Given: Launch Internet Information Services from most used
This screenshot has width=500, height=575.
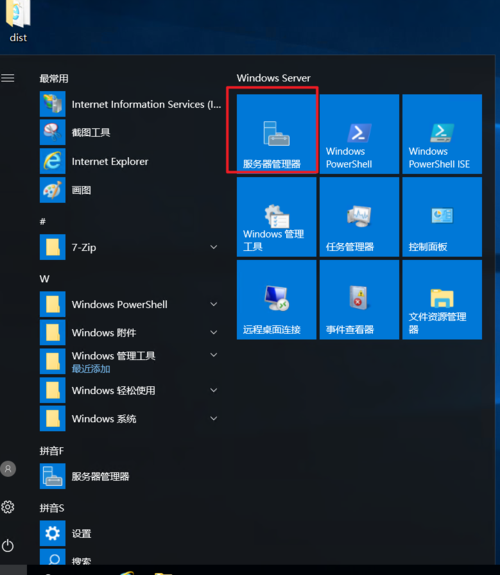Looking at the screenshot, I should point(130,104).
